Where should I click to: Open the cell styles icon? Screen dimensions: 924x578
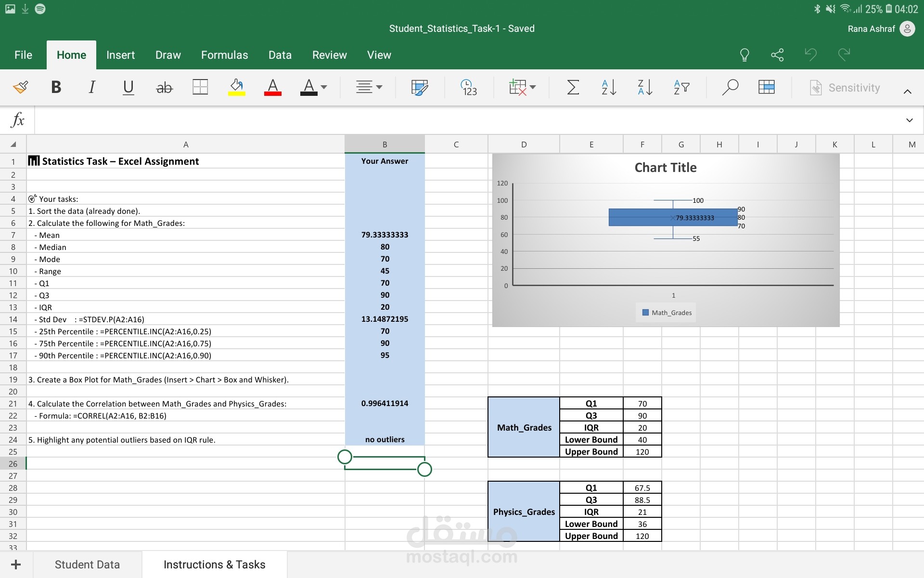tap(419, 87)
